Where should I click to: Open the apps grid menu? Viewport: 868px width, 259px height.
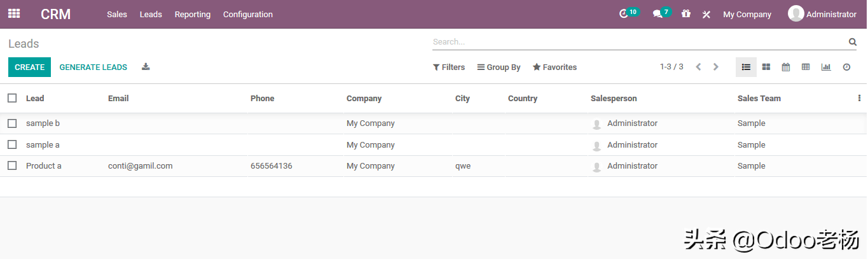[14, 13]
